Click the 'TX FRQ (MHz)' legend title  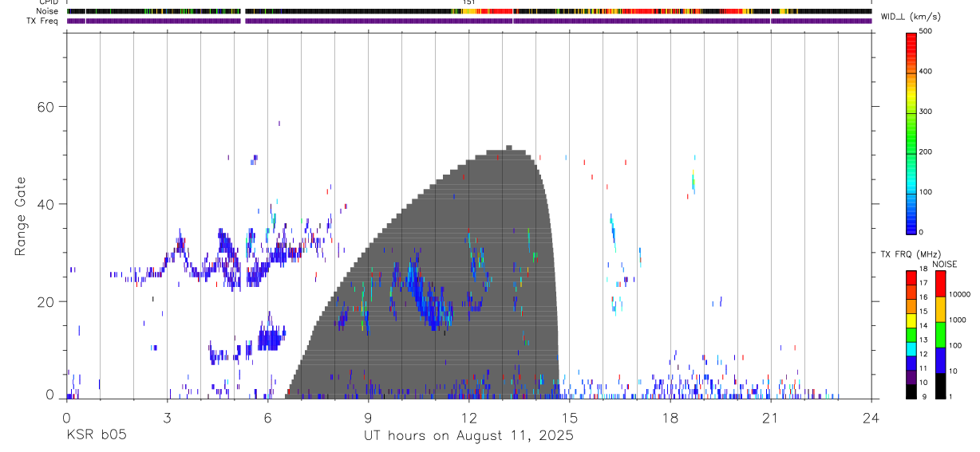click(911, 254)
